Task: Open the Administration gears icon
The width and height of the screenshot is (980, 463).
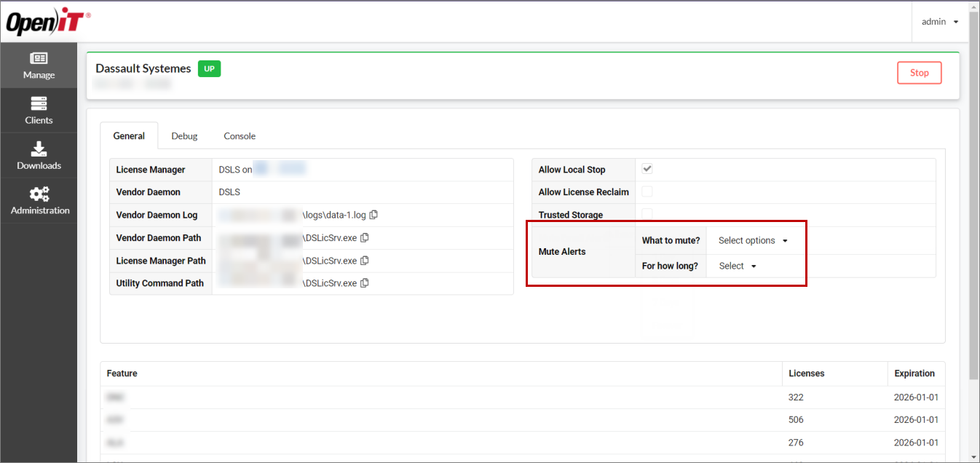Action: tap(39, 200)
